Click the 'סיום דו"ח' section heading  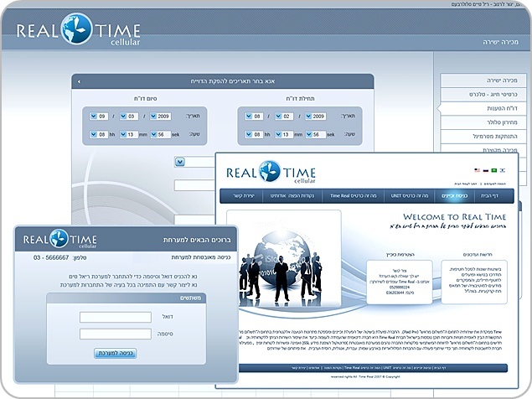[145, 98]
